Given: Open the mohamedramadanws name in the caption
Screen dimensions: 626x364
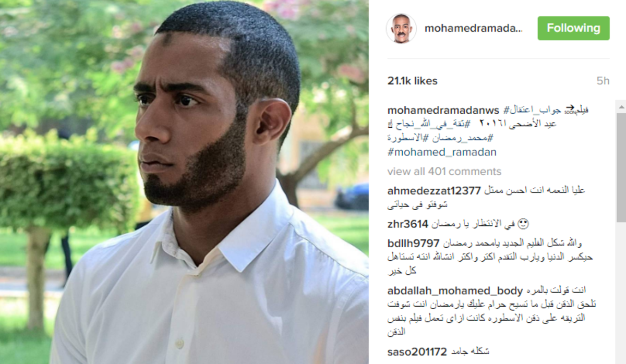Looking at the screenshot, I should (444, 111).
